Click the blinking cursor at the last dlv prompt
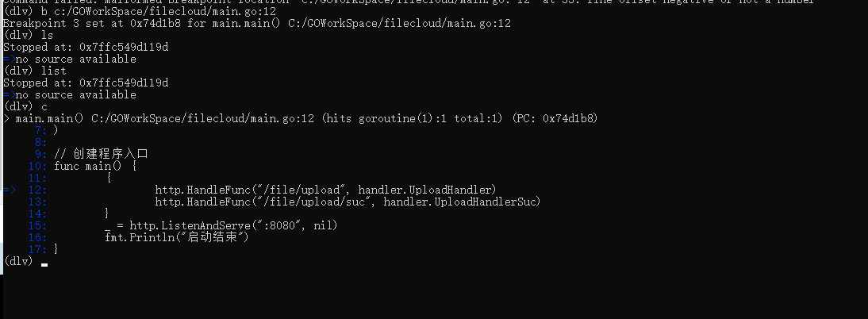 (44, 263)
